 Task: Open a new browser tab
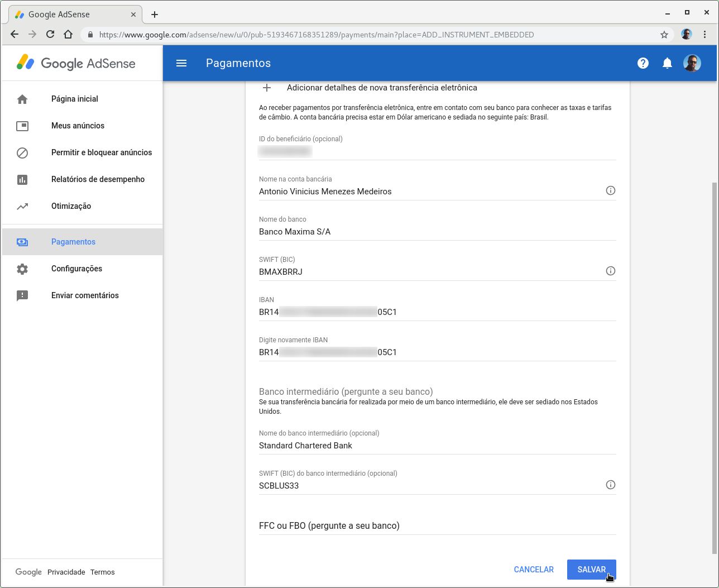pos(155,15)
